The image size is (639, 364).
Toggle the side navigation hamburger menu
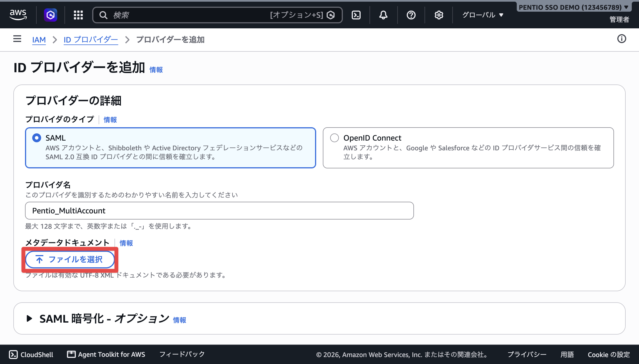(17, 39)
